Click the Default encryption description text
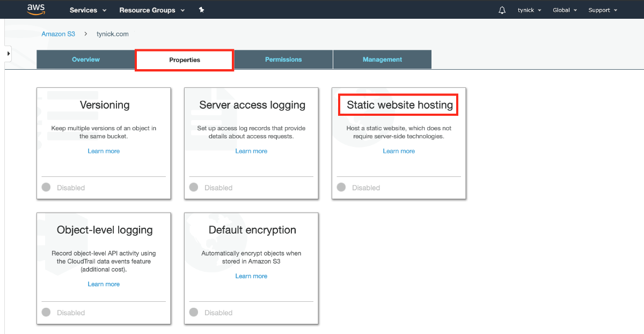Viewport: 644px width, 334px height. tap(251, 257)
